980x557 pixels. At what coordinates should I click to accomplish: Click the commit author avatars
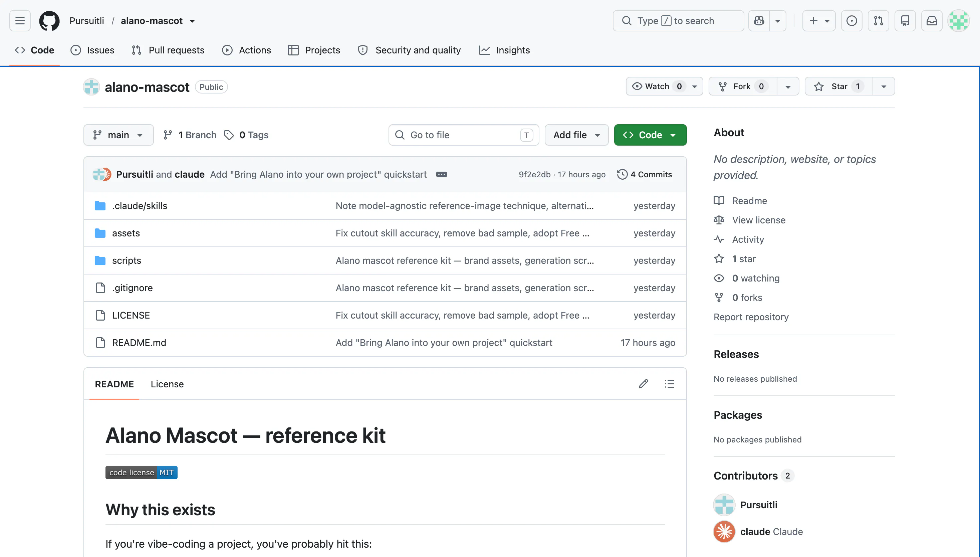pyautogui.click(x=102, y=174)
